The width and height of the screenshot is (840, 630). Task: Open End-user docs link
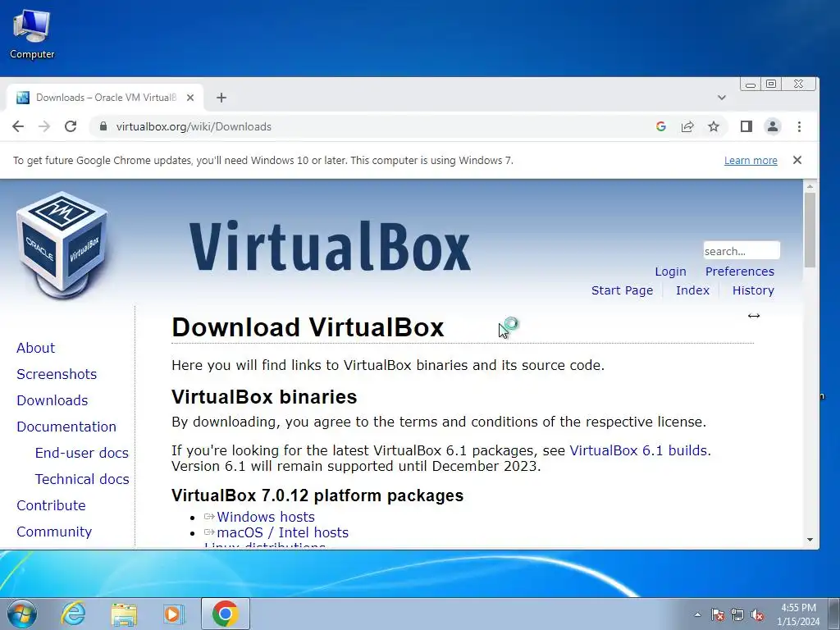pos(81,453)
